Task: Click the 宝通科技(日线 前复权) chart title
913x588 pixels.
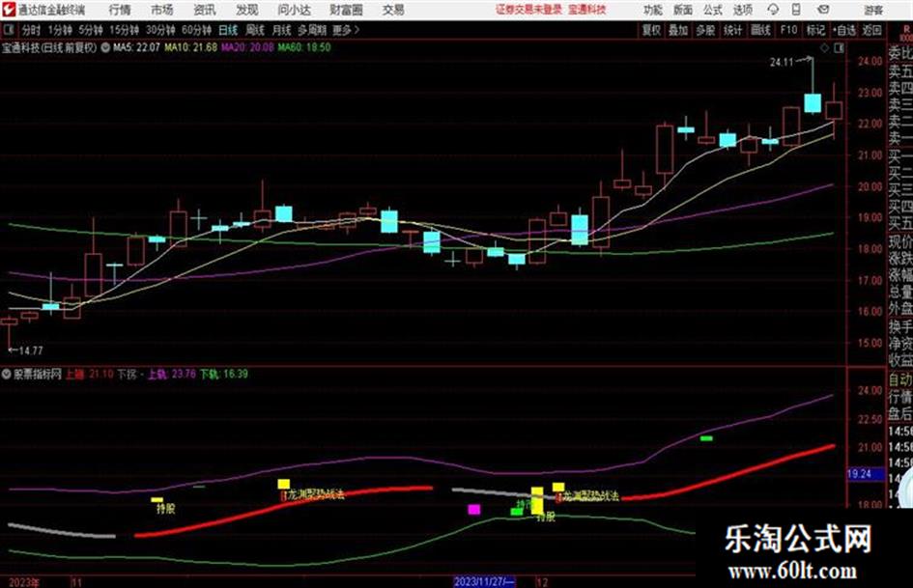Action: (x=49, y=47)
